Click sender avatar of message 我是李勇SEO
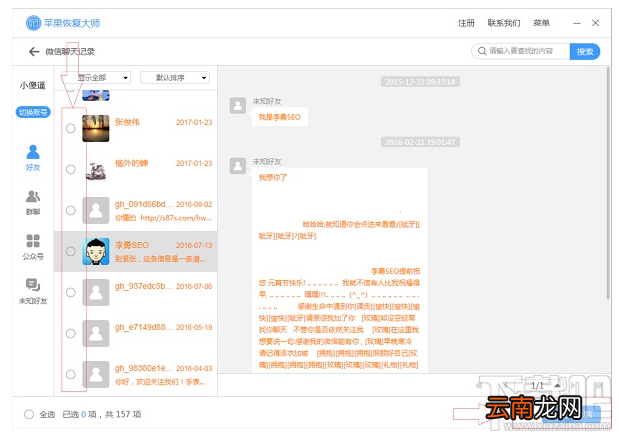 [x=238, y=105]
